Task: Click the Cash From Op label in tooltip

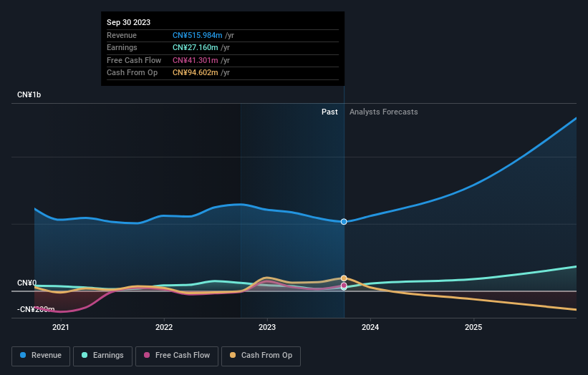Action: pyautogui.click(x=132, y=73)
